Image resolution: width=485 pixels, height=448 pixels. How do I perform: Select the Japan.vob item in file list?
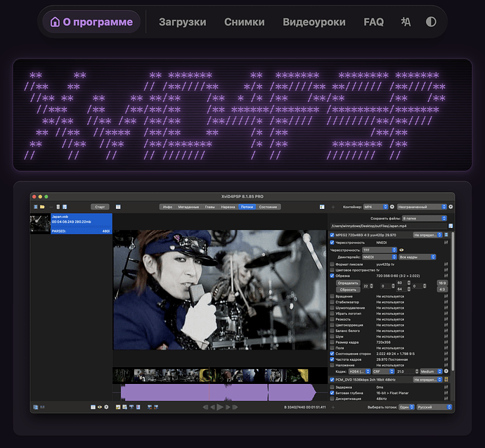coord(71,224)
